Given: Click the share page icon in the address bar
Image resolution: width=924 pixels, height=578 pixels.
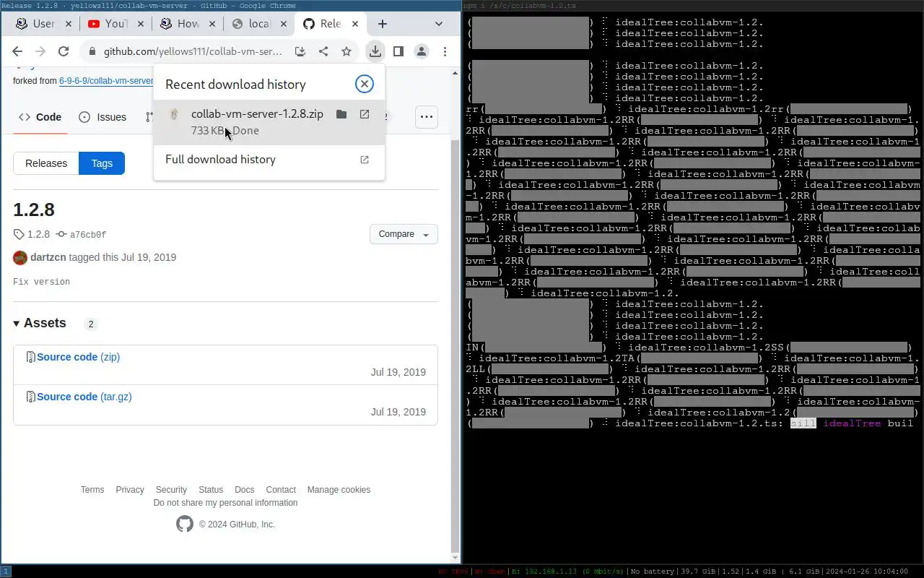Looking at the screenshot, I should click(x=323, y=51).
